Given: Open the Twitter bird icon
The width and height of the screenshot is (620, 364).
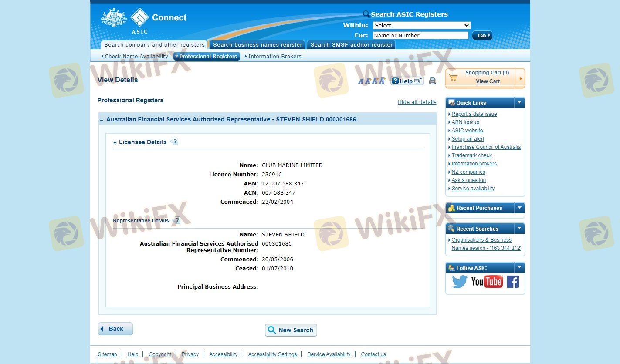Looking at the screenshot, I should coord(459,282).
